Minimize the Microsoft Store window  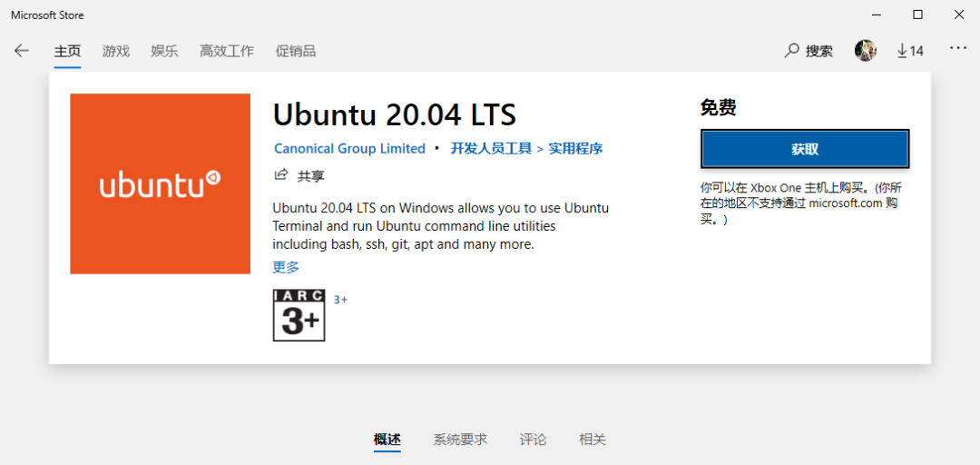pyautogui.click(x=876, y=15)
